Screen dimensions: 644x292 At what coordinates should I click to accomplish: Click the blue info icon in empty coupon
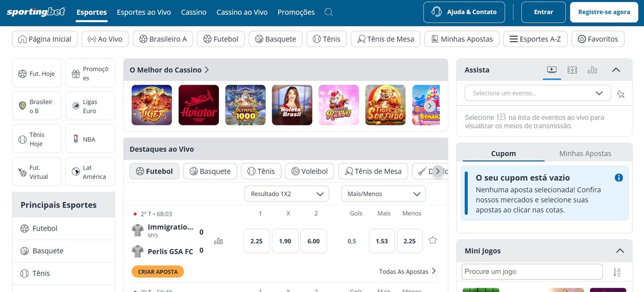(619, 178)
